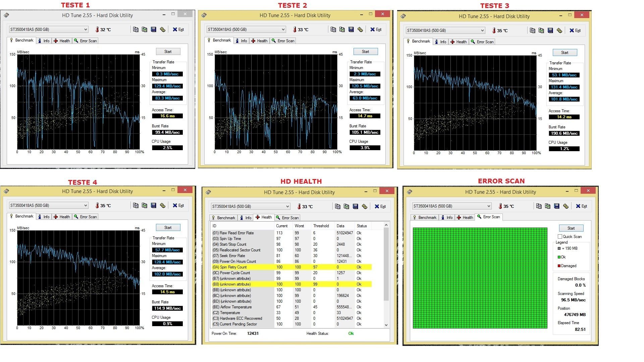
Task: Select the '(09) Power On Hours Count' row
Action: 291,261
